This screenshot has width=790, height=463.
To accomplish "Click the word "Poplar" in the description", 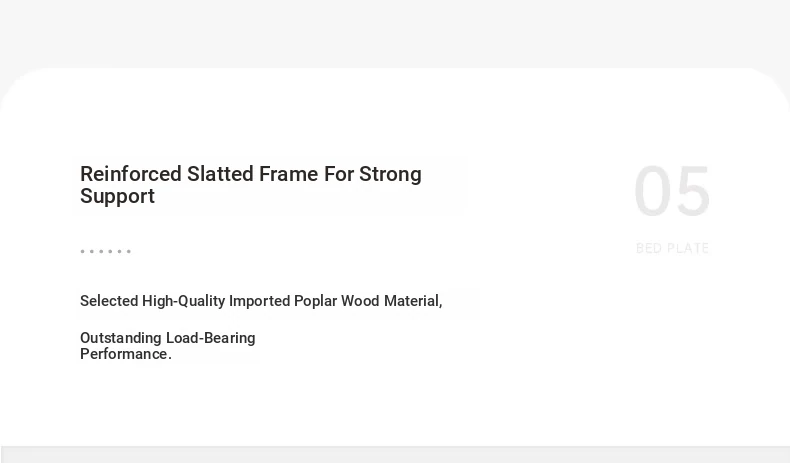I will pyautogui.click(x=315, y=301).
